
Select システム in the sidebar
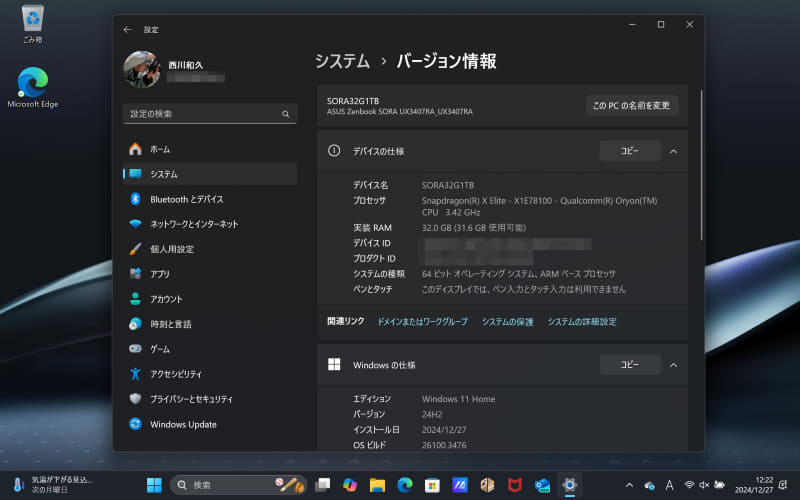coord(210,174)
